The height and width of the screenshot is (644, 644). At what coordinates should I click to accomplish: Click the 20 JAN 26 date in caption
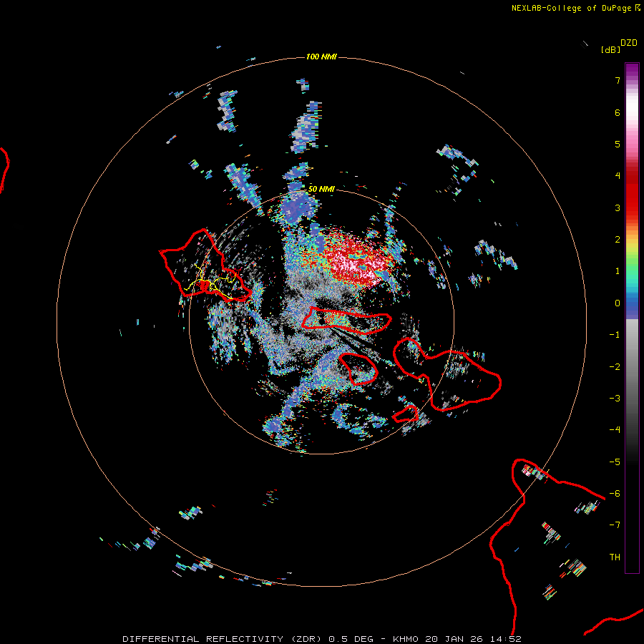pyautogui.click(x=454, y=639)
